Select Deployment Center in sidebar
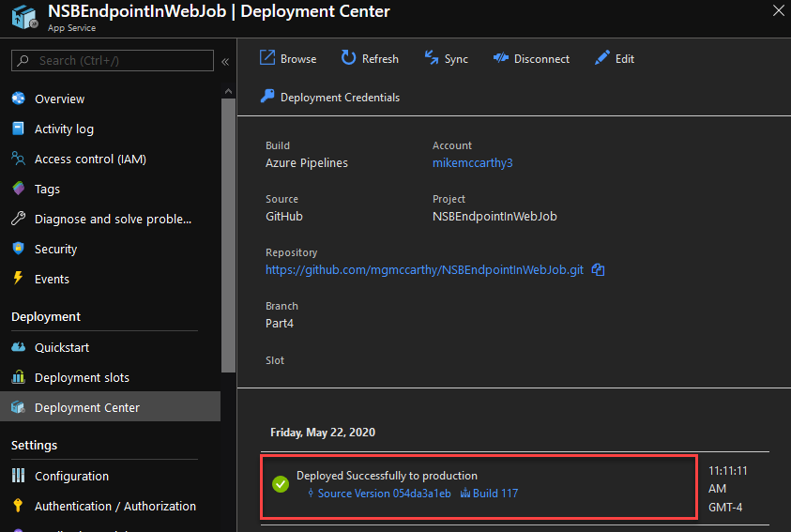The width and height of the screenshot is (791, 532). tap(110, 406)
